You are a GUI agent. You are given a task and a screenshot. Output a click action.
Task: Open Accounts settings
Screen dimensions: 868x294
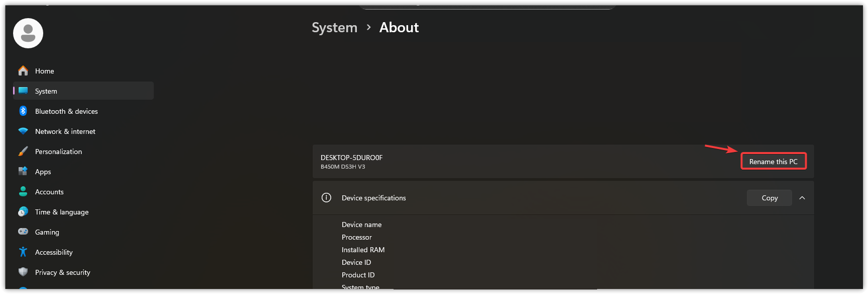(x=83, y=192)
